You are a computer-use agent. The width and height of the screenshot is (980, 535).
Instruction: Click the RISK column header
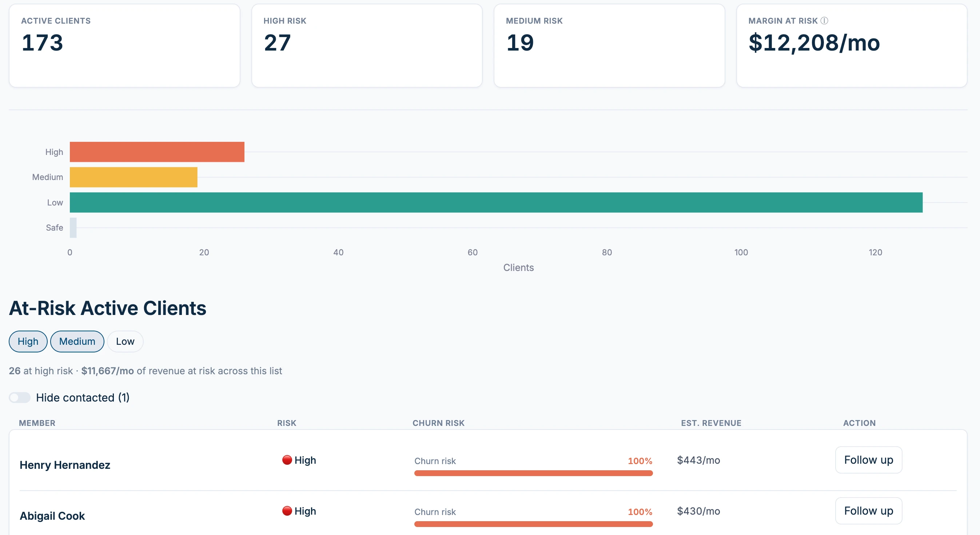[286, 423]
